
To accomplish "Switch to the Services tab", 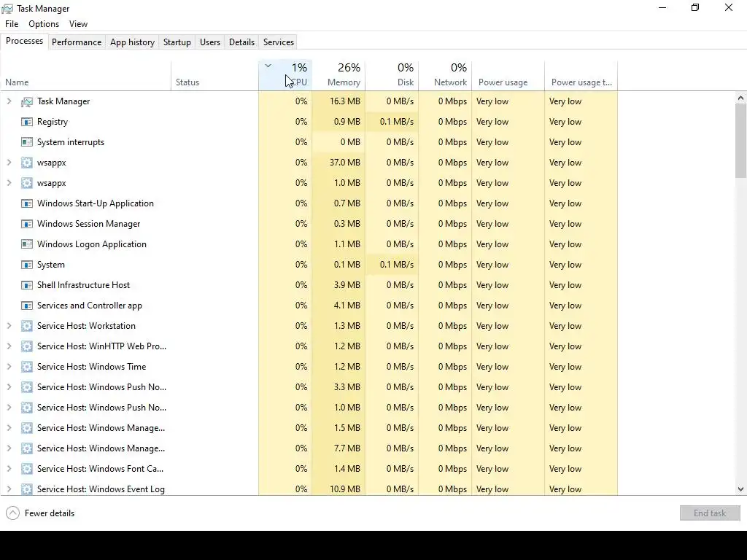I will click(x=279, y=42).
